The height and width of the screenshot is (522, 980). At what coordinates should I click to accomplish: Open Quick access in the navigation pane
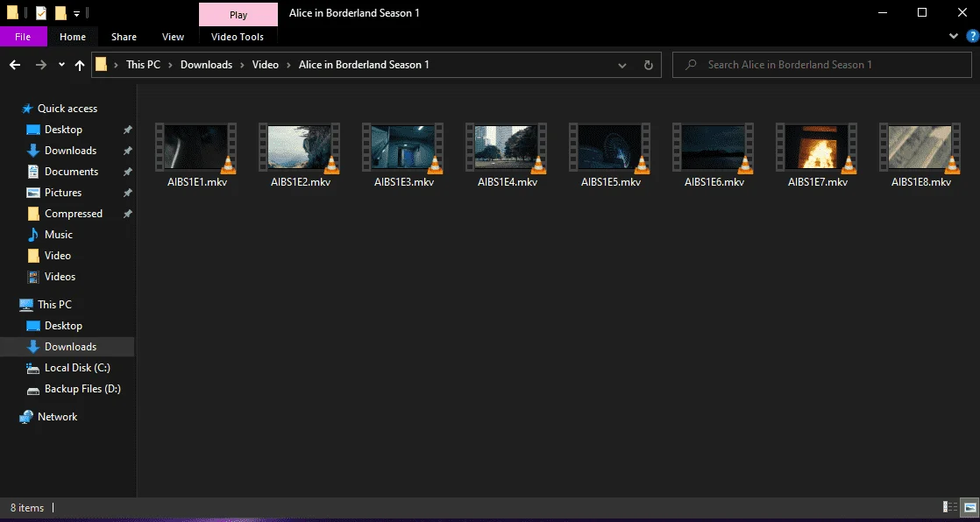pyautogui.click(x=67, y=109)
